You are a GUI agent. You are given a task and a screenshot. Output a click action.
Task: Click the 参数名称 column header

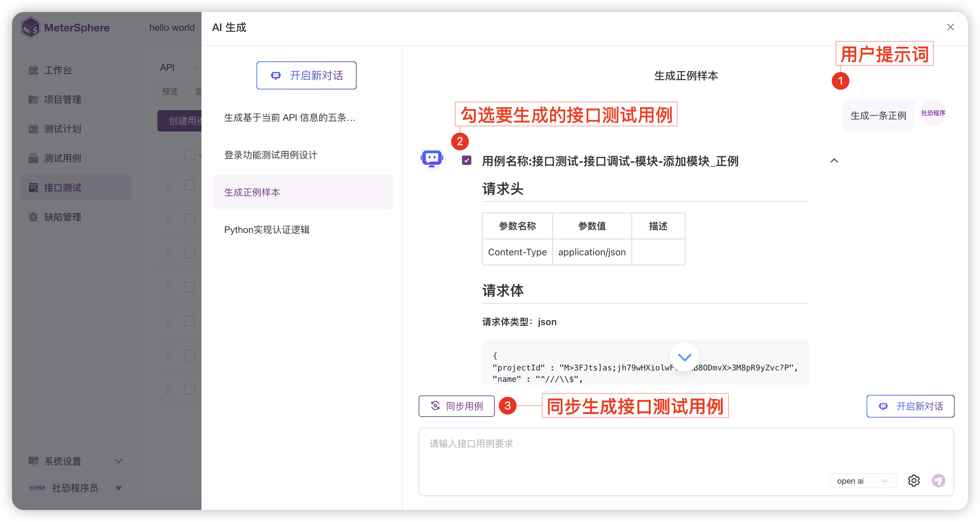(517, 226)
